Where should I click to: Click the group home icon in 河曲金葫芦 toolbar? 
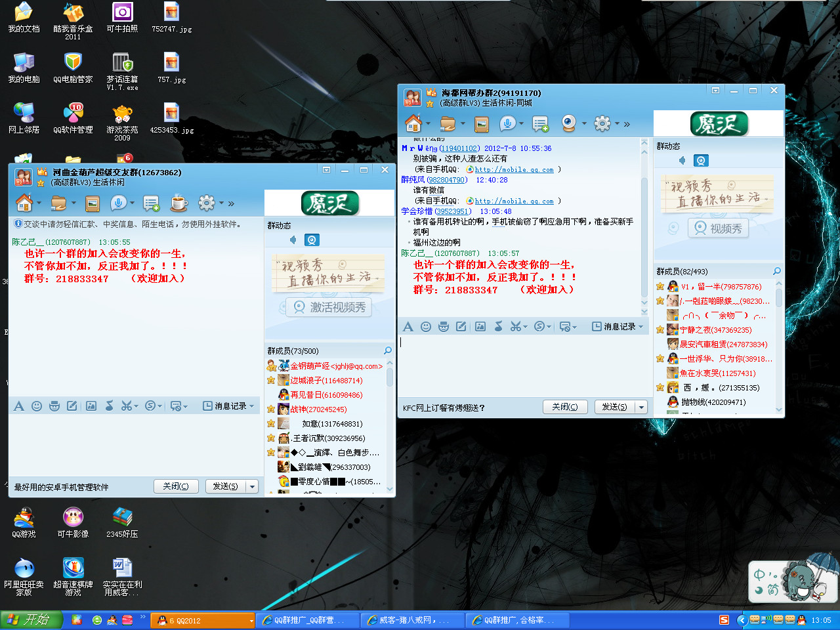tap(24, 203)
